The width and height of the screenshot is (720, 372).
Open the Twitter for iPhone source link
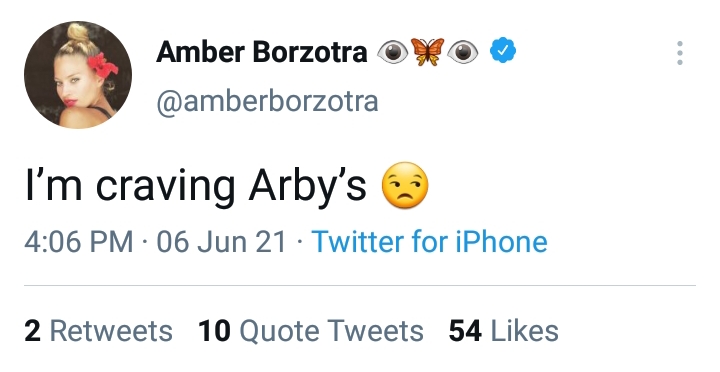[429, 242]
